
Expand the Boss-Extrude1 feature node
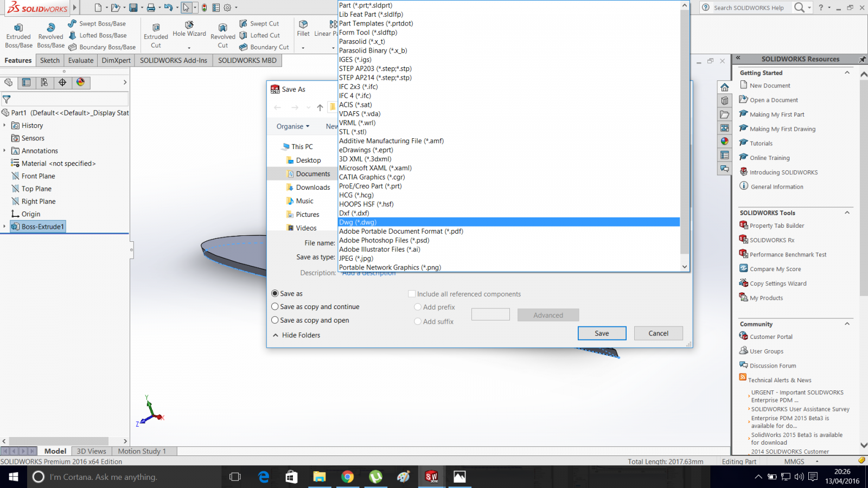pos(4,227)
